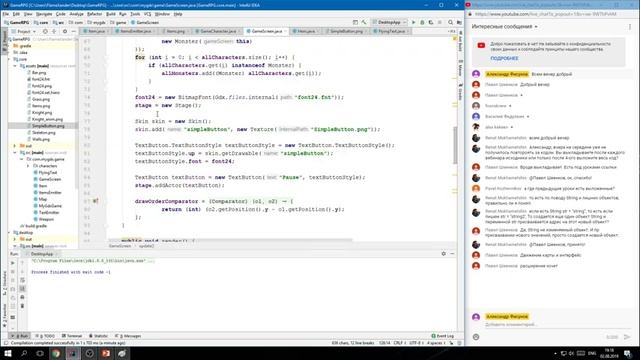Open the Terminal tool window
Screen dimensions: 640x360
[x=72, y=336]
